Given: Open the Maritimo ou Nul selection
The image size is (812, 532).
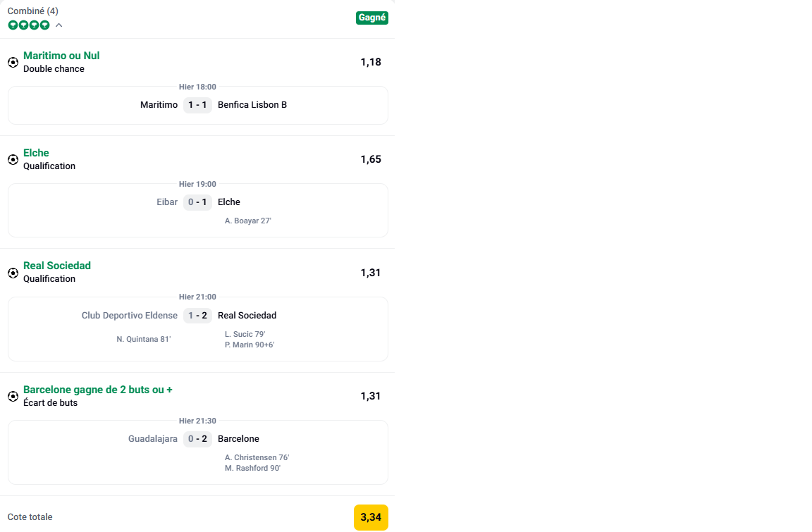Looking at the screenshot, I should click(61, 56).
